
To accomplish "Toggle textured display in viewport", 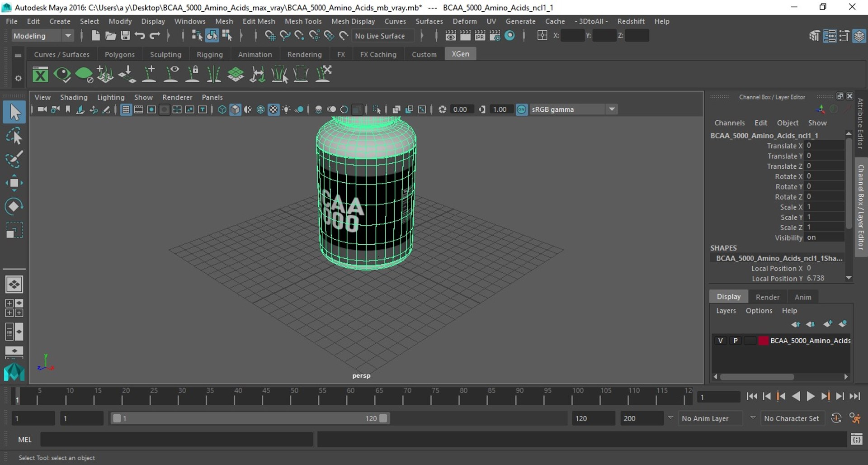I will pyautogui.click(x=274, y=109).
